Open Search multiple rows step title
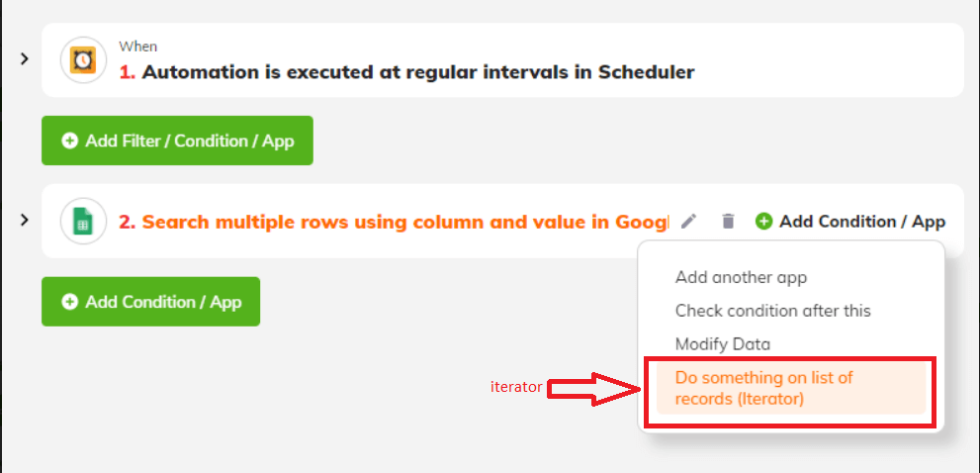980x473 pixels. coord(394,222)
